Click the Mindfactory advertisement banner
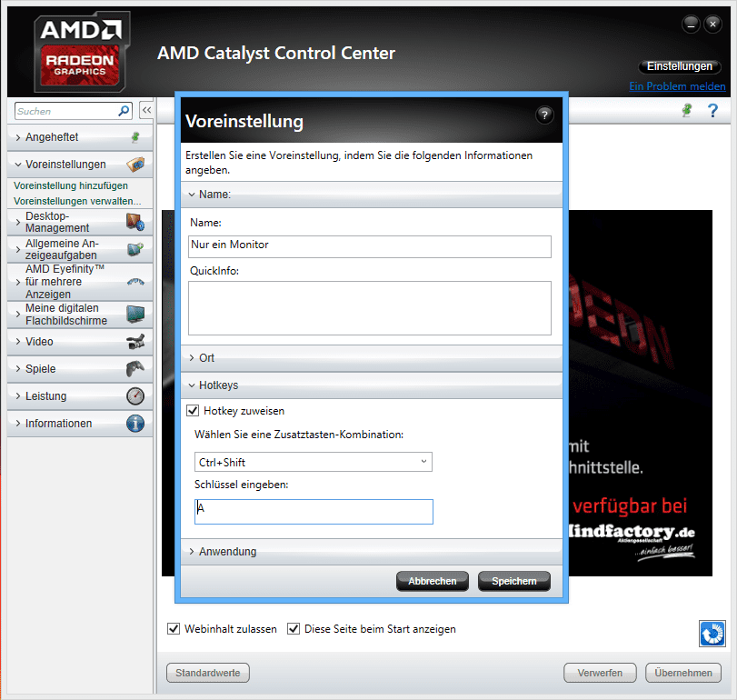 tap(641, 393)
